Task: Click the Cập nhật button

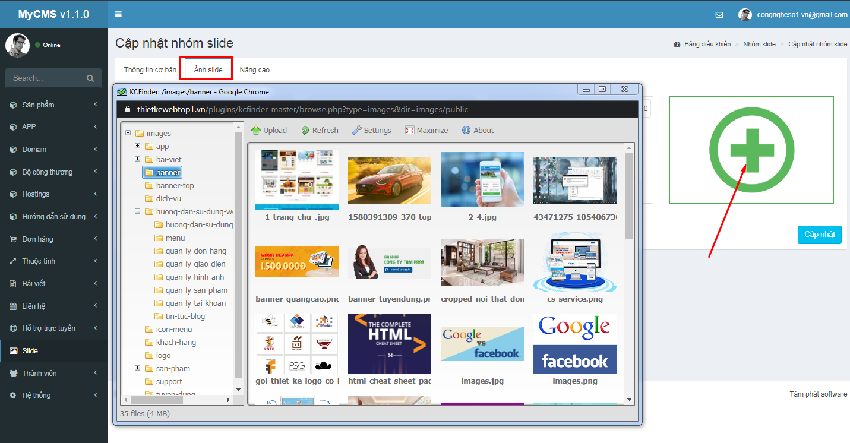Action: point(817,235)
